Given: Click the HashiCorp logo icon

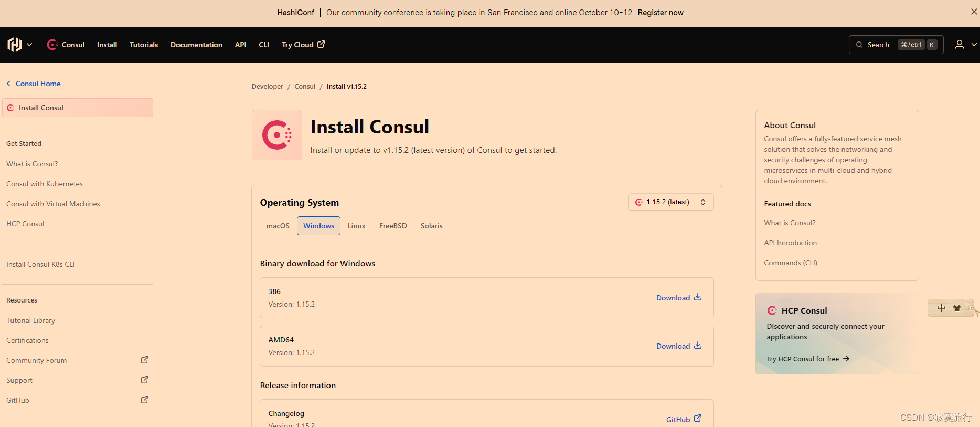Looking at the screenshot, I should 15,45.
